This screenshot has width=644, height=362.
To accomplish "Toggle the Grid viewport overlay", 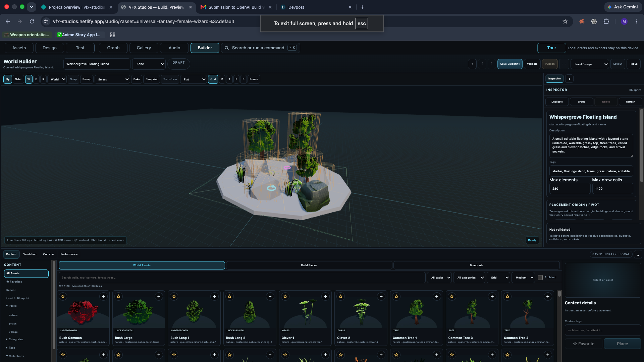I will pos(213,79).
